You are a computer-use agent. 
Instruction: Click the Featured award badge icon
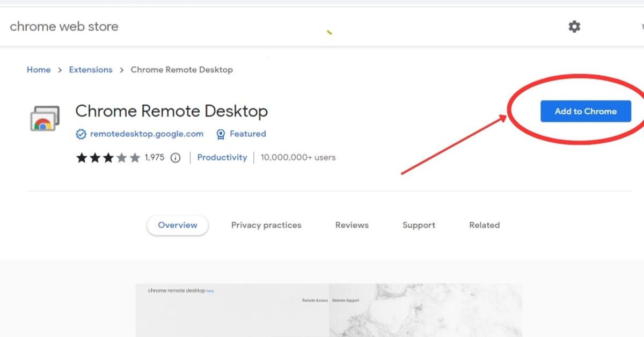pyautogui.click(x=221, y=134)
